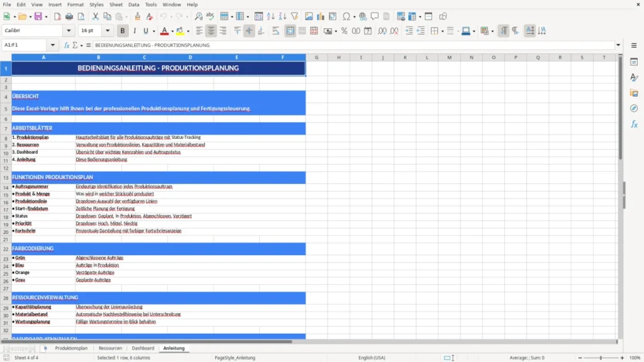
Task: Select row 13 header
Action: [x=6, y=178]
